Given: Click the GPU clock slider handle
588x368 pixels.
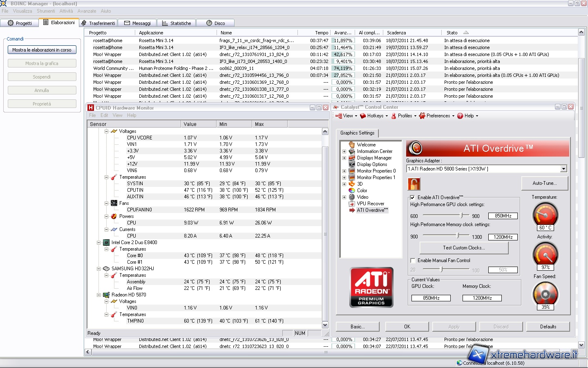Looking at the screenshot, I should tap(462, 215).
